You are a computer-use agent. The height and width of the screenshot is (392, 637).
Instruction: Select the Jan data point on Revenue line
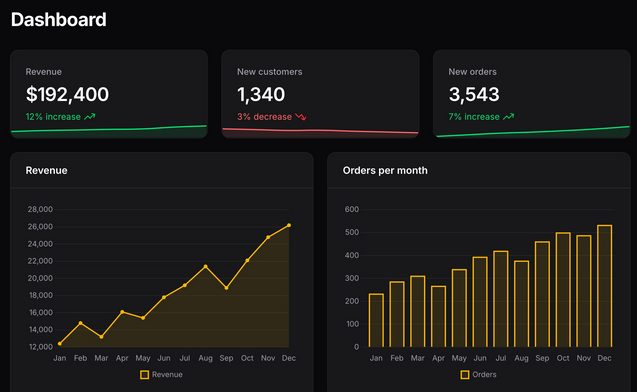(60, 344)
